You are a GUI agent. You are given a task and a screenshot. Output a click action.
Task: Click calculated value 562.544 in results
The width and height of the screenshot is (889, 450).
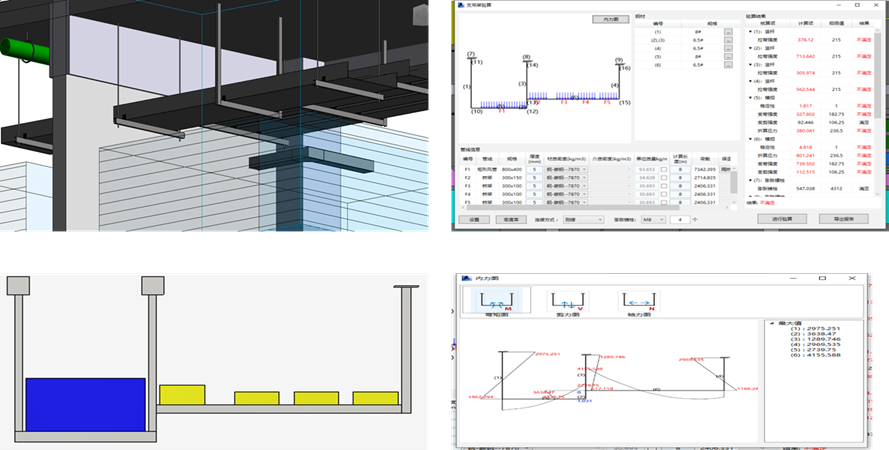(806, 89)
